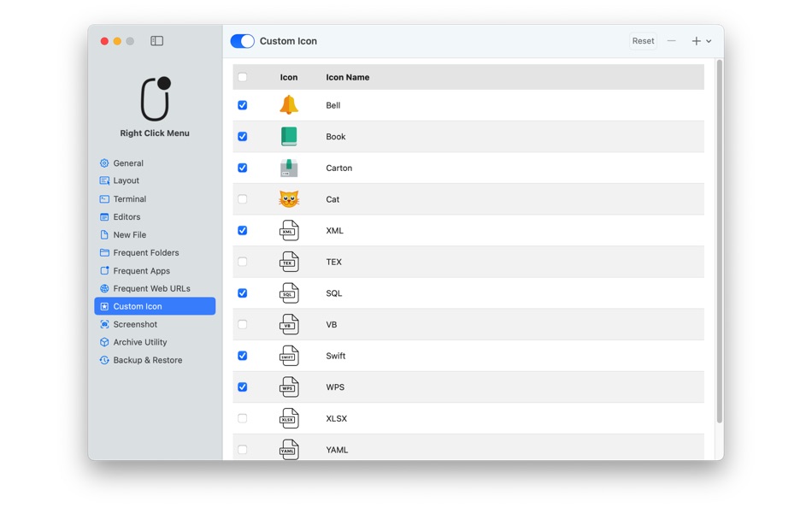The height and width of the screenshot is (508, 812).
Task: Select Frequent Folders in sidebar
Action: click(x=155, y=253)
